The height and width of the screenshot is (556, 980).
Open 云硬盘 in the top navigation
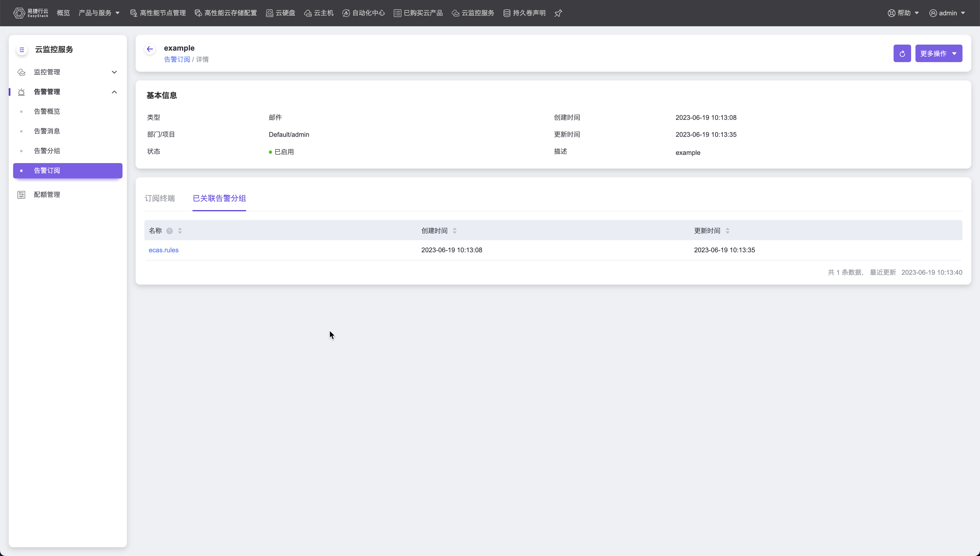click(x=281, y=13)
